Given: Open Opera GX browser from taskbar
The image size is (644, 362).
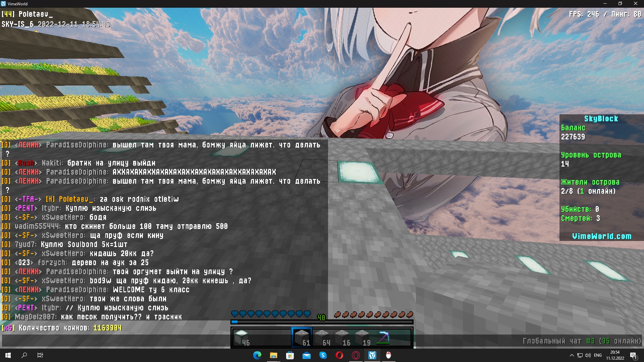Looking at the screenshot, I should click(x=356, y=355).
